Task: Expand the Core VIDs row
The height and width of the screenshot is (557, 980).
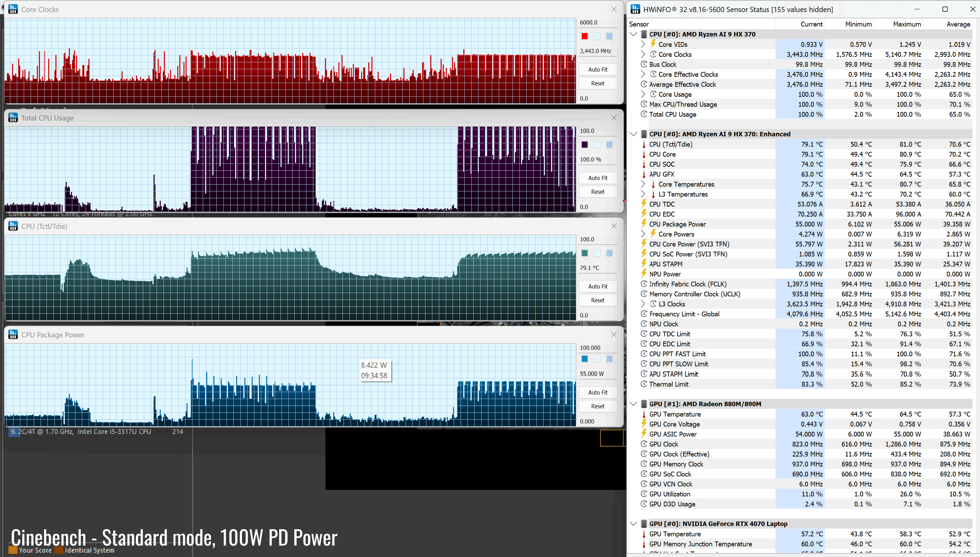Action: pos(643,44)
